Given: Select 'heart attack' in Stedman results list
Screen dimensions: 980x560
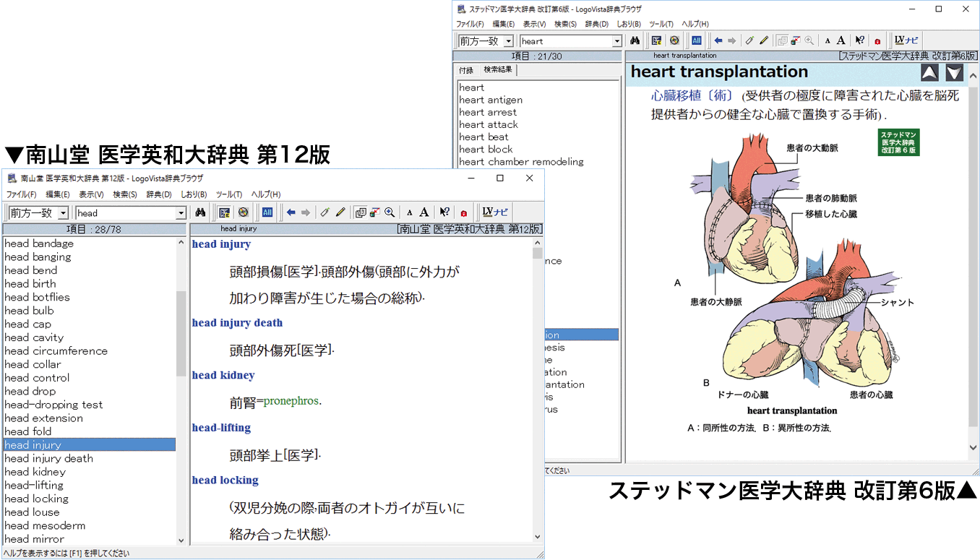Looking at the screenshot, I should (x=489, y=124).
